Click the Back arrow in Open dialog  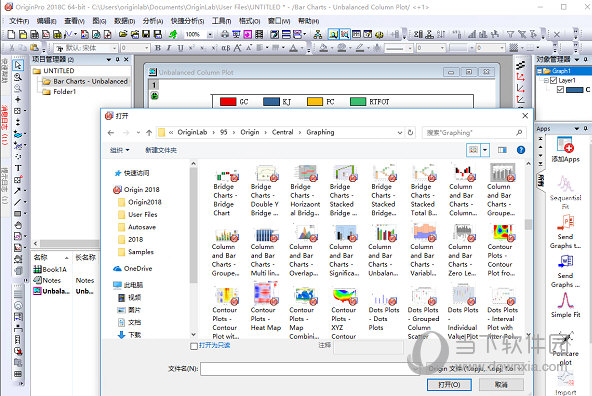tap(111, 133)
